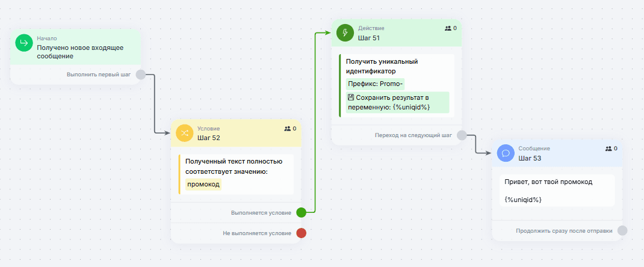Select the Шаг 52 title

pyautogui.click(x=209, y=138)
